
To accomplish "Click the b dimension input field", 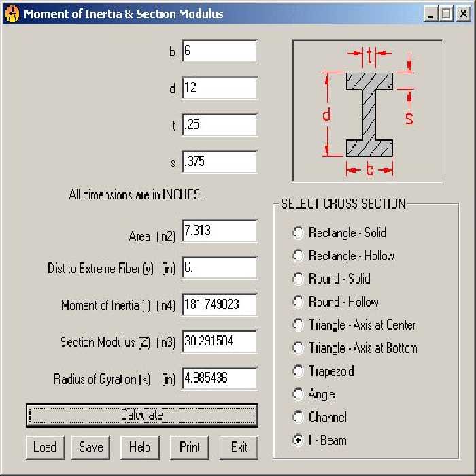I will coord(220,51).
